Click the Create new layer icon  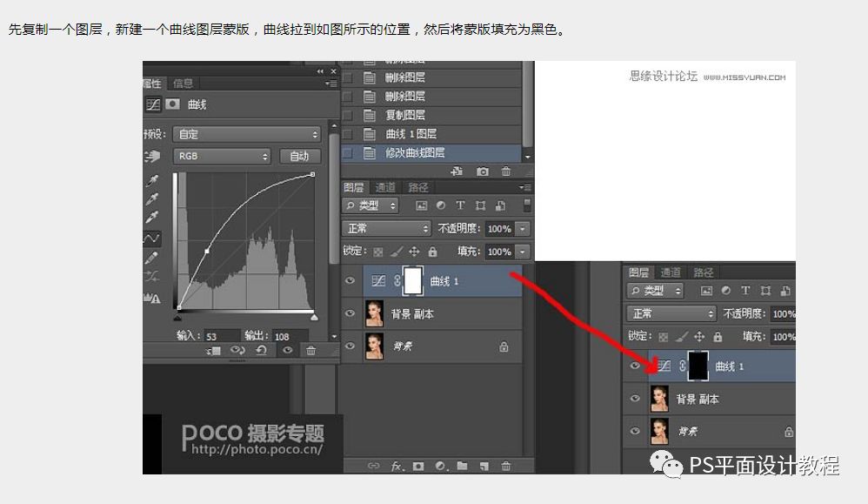point(485,466)
